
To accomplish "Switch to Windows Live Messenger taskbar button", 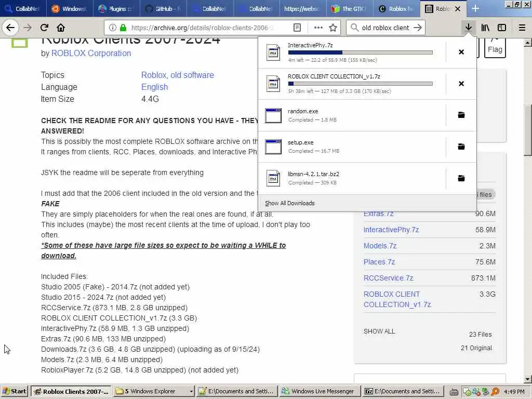I will click(x=318, y=392).
